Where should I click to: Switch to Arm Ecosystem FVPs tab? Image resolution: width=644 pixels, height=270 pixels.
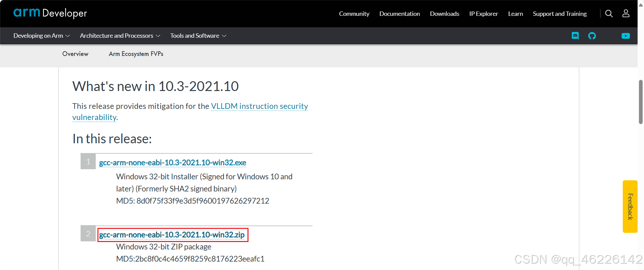pyautogui.click(x=136, y=54)
